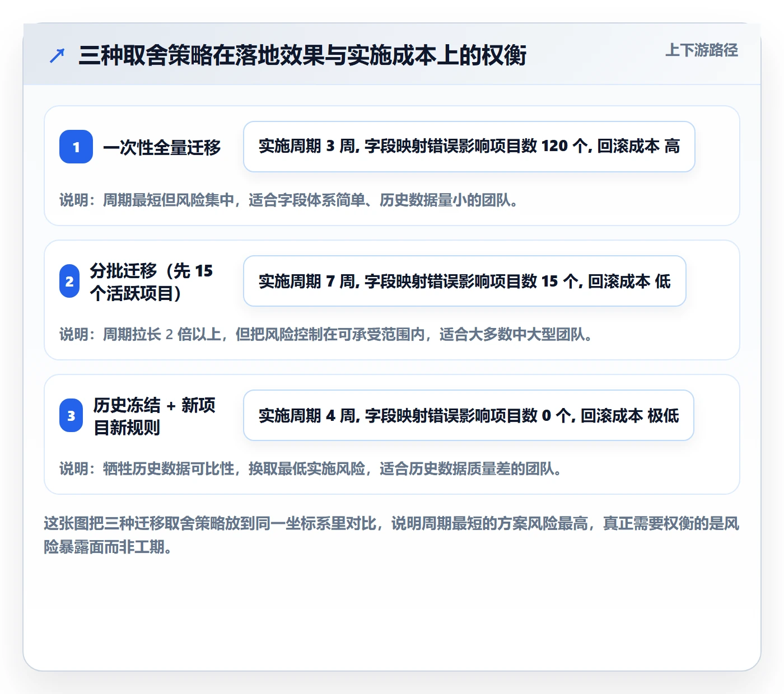Click the diagonal arrow icon beside the title
The height and width of the screenshot is (694, 784).
coord(57,56)
